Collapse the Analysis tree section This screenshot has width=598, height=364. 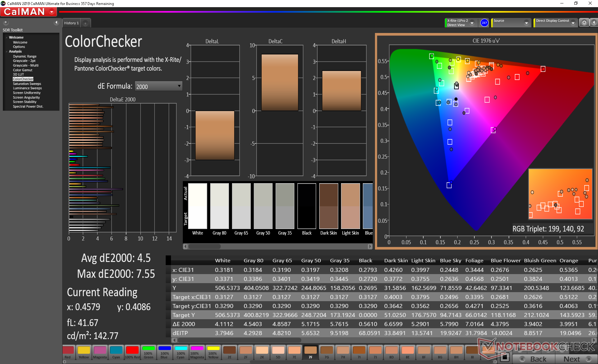(x=7, y=51)
